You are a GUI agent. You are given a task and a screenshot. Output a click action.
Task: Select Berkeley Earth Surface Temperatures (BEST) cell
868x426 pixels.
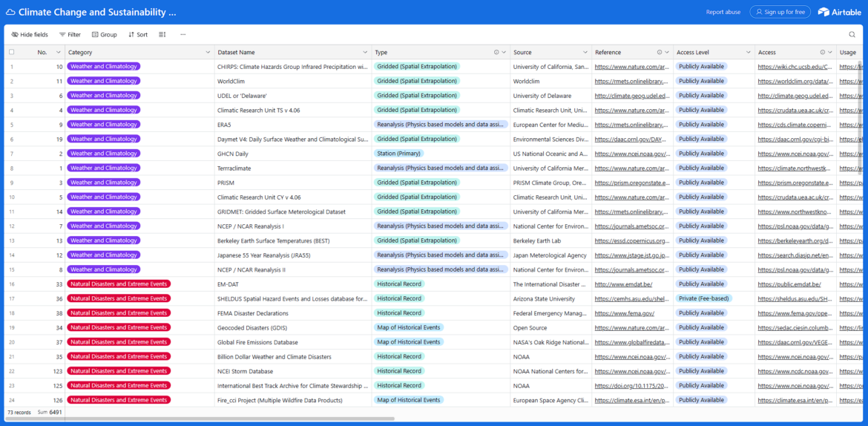[x=293, y=240]
